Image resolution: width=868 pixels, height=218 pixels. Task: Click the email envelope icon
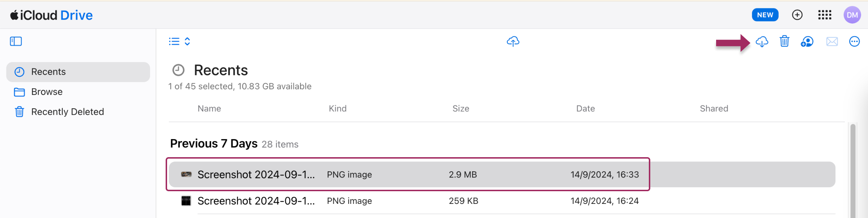pyautogui.click(x=832, y=42)
